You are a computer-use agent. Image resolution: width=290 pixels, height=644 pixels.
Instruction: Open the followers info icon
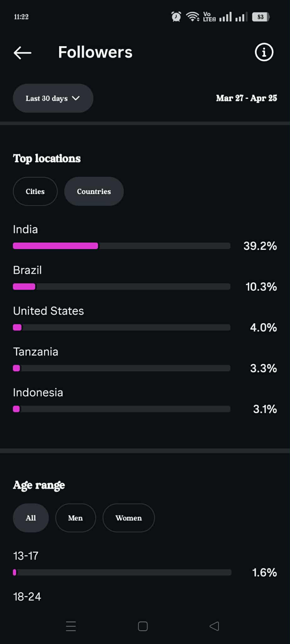tap(264, 52)
